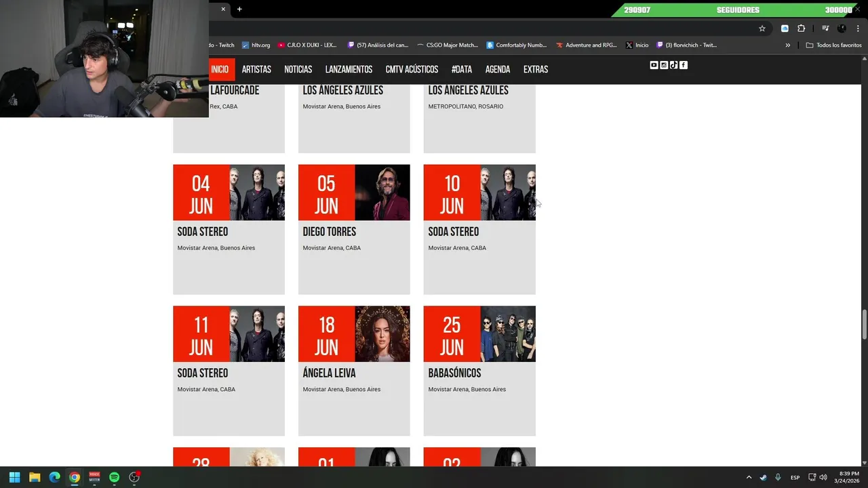This screenshot has height=488, width=868.
Task: Open the Chrome extensions puzzle icon
Action: coord(801,28)
